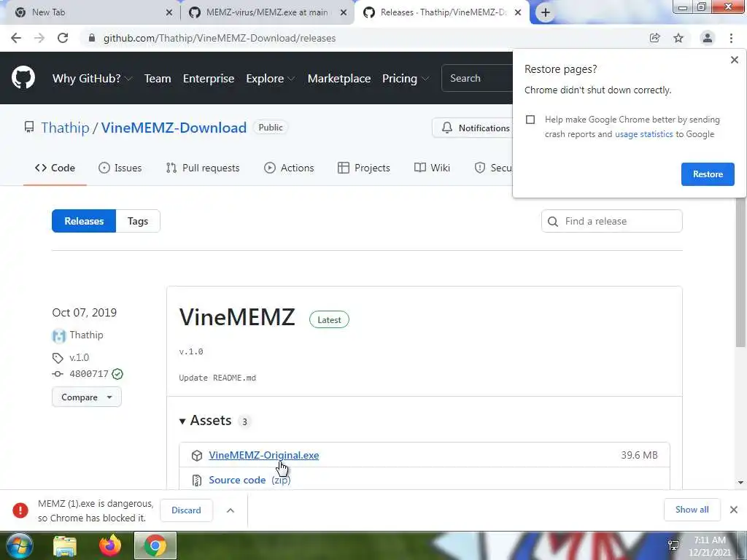This screenshot has height=560, width=747.
Task: Open a new tab with plus button
Action: [x=546, y=12]
